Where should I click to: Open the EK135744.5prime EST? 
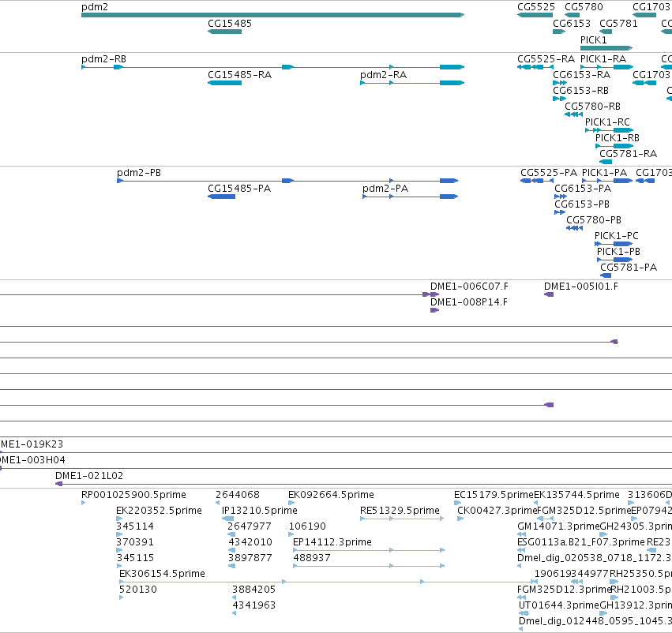535,503
